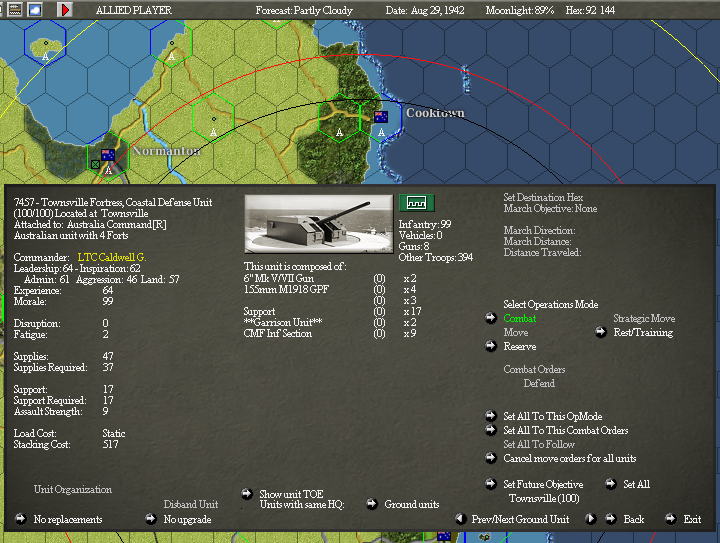
Task: Click arrow next to Set All To This Combat Orders
Action: [491, 430]
